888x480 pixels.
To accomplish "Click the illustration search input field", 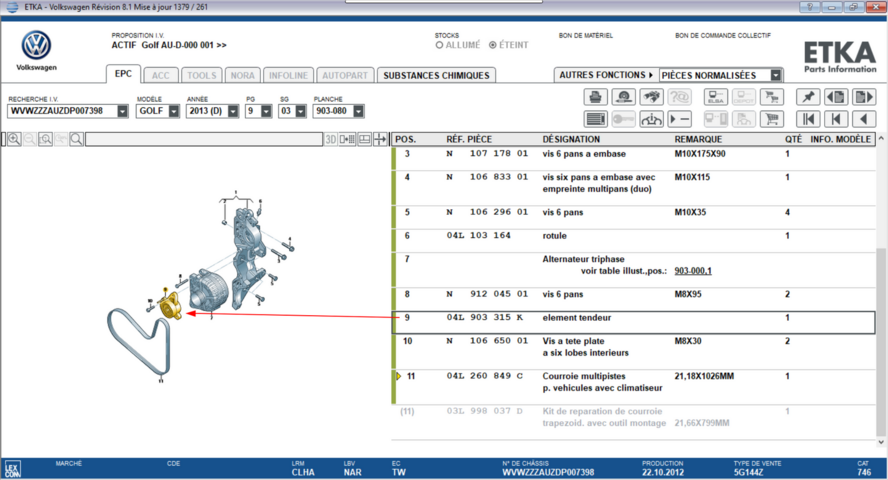I will 204,139.
